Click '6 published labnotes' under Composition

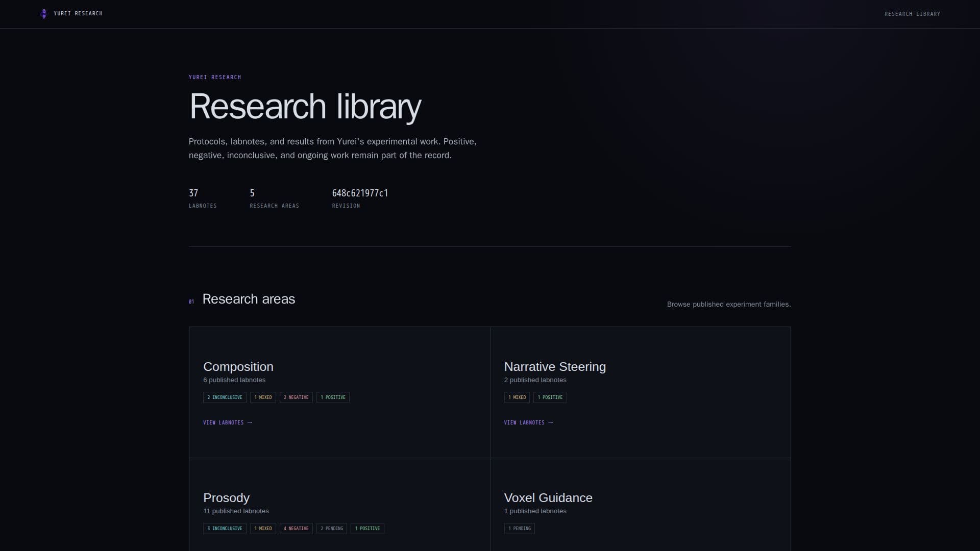[234, 380]
